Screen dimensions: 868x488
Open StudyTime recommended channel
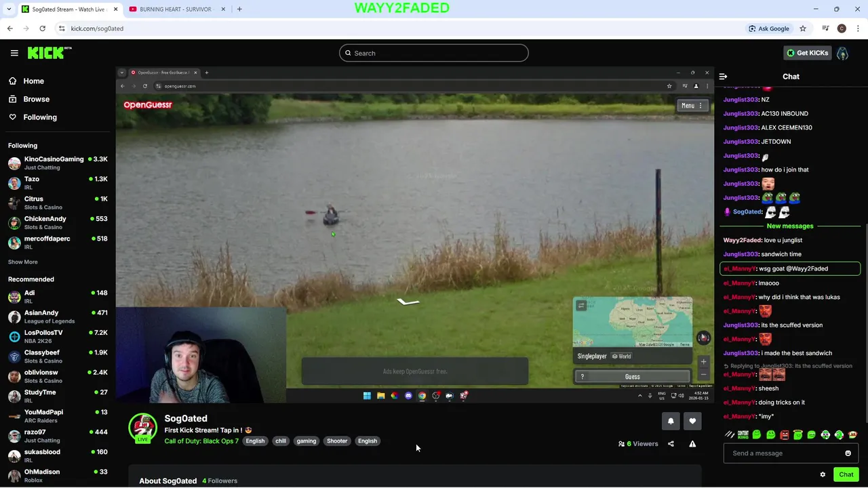[58, 396]
